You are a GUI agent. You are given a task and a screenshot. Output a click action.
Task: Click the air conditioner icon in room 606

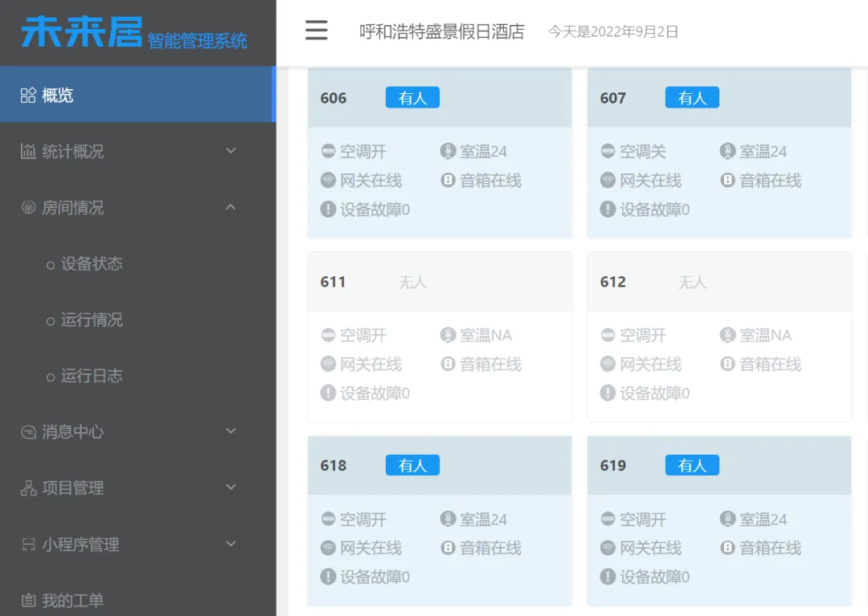[329, 151]
